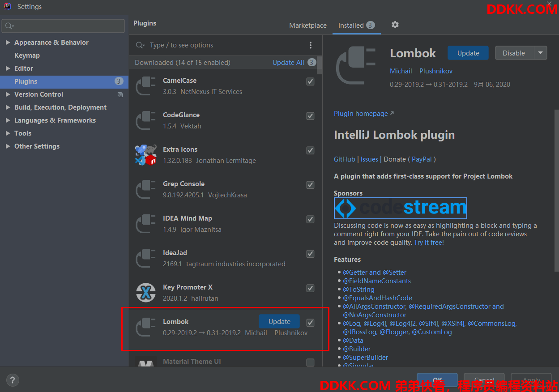The width and height of the screenshot is (559, 392).
Task: Click the Lombok plugin list icon
Action: point(145,327)
